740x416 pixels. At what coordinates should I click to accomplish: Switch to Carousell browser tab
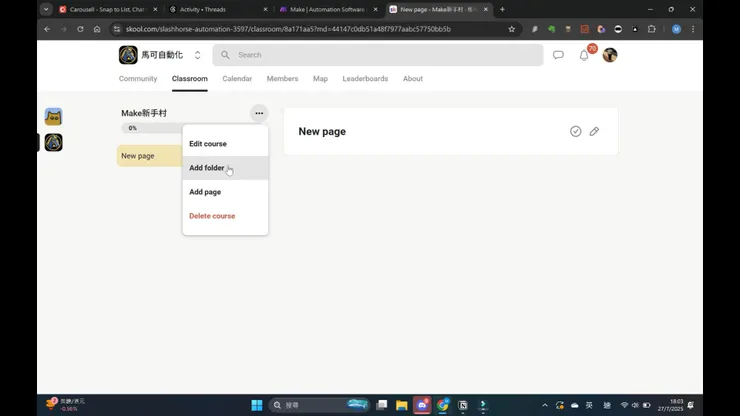tap(107, 9)
